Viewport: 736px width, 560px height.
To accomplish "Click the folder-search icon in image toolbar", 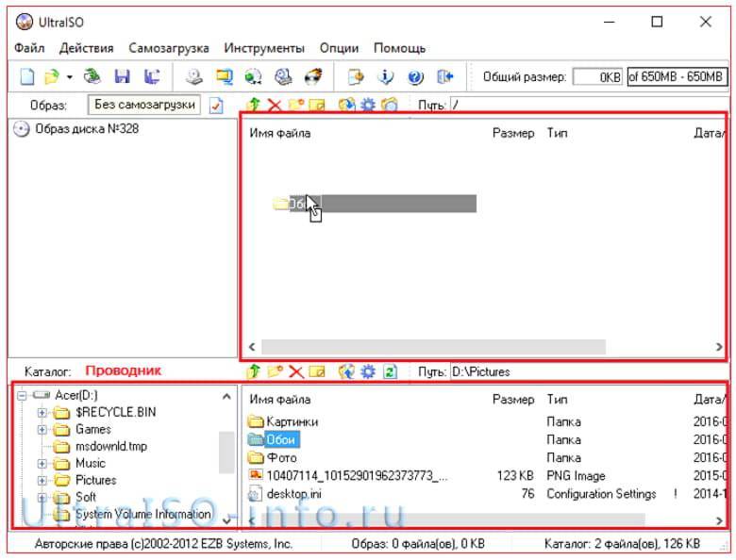I will click(390, 105).
